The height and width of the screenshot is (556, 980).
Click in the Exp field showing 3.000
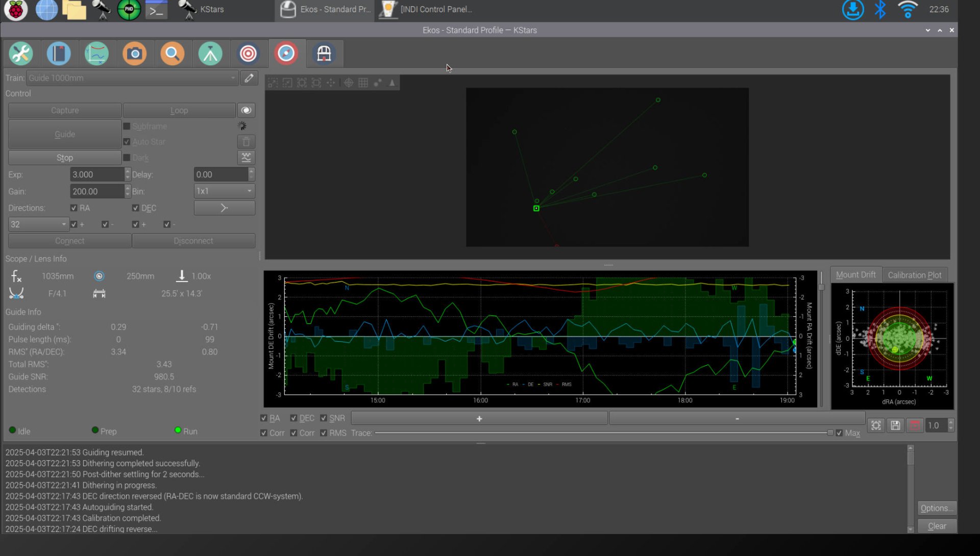coord(97,174)
